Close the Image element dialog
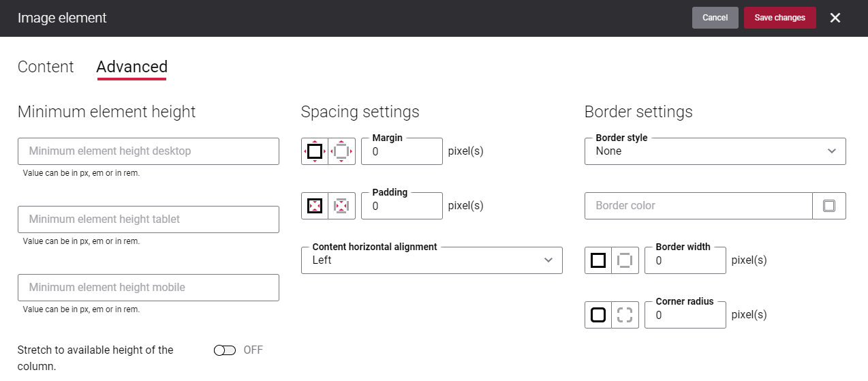 point(835,18)
